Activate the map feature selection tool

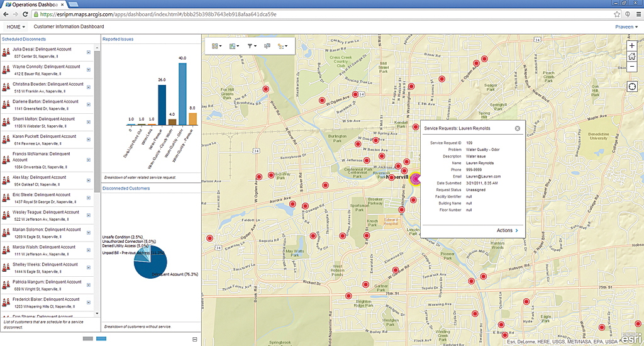267,46
